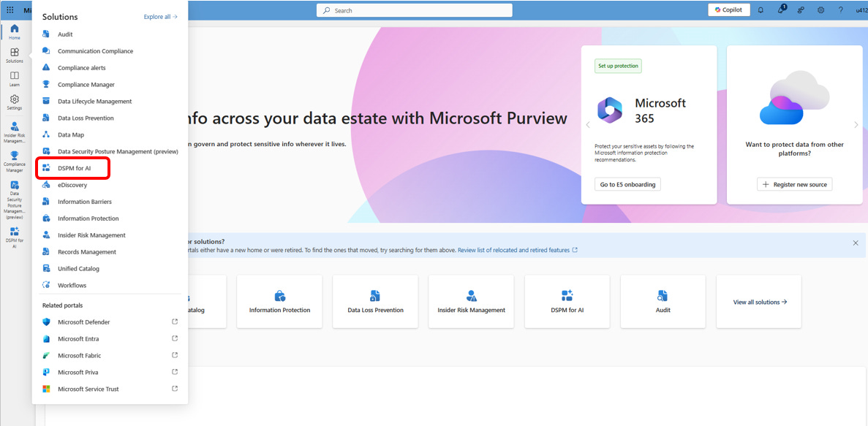The height and width of the screenshot is (426, 868).
Task: Open Solutions in the left rail
Action: click(x=15, y=56)
